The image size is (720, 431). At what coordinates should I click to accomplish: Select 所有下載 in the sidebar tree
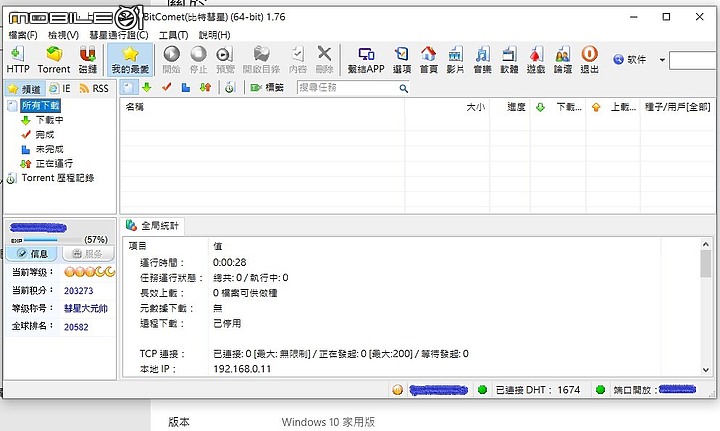tap(40, 106)
